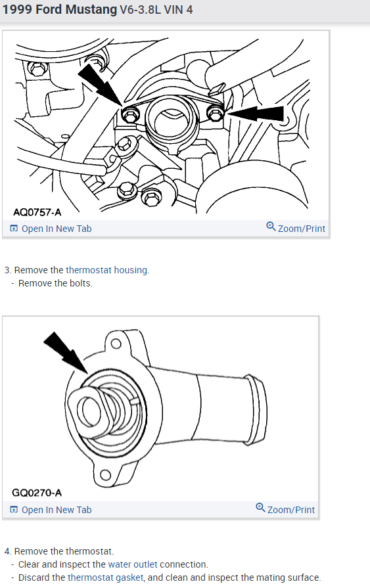Click the magnifier icon below the engine bolts diagram

pos(271,227)
